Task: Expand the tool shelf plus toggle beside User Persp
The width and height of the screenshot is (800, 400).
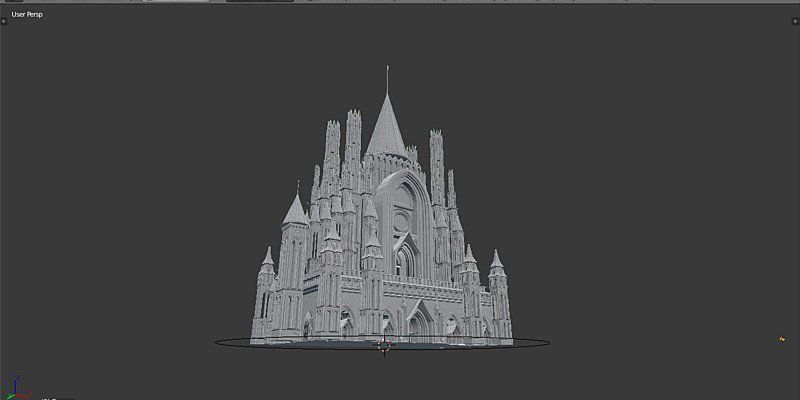Action: (4, 21)
